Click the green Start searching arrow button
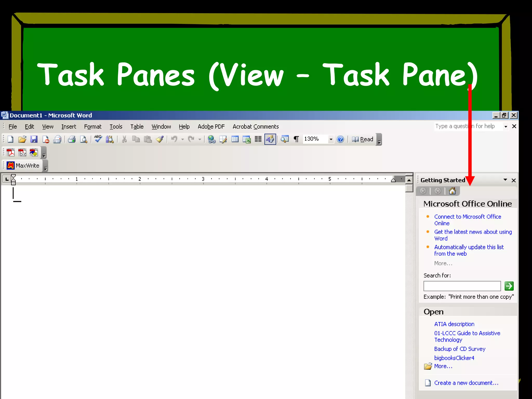This screenshot has height=399, width=532. 509,286
